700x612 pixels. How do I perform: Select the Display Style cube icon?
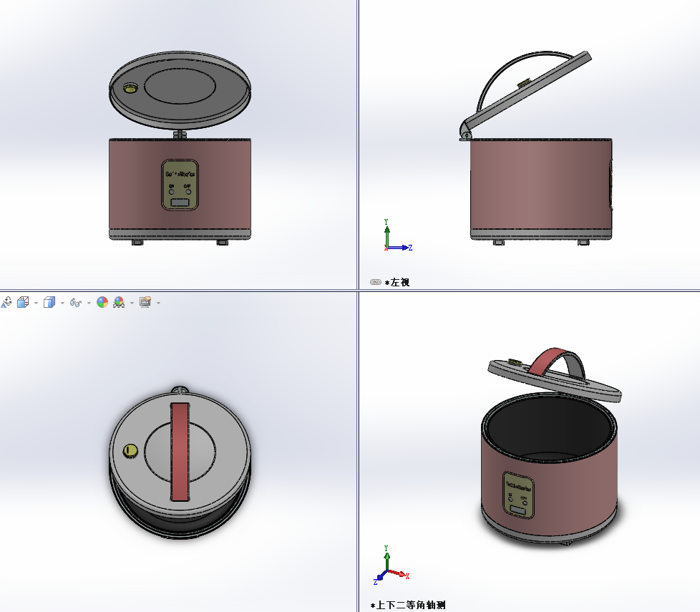(49, 303)
